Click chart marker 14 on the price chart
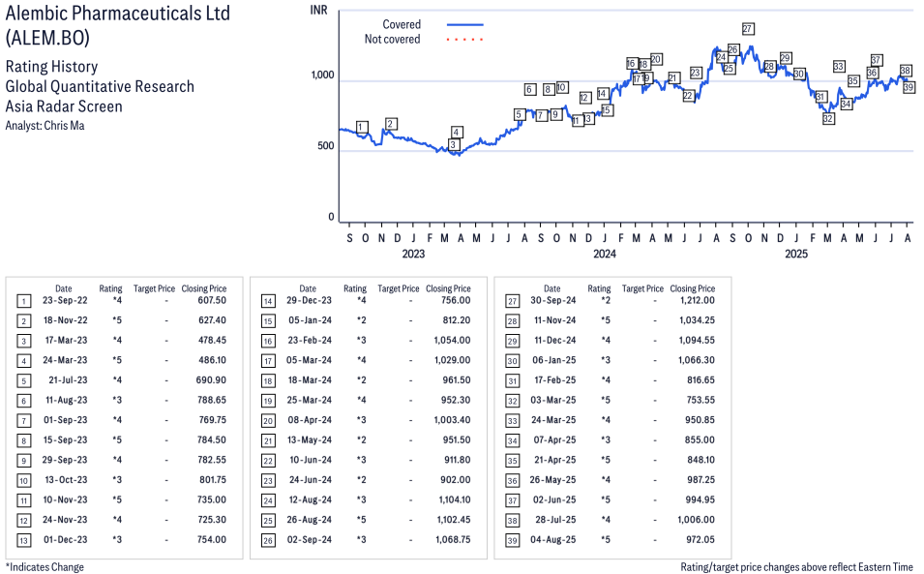The image size is (924, 574). click(x=602, y=94)
